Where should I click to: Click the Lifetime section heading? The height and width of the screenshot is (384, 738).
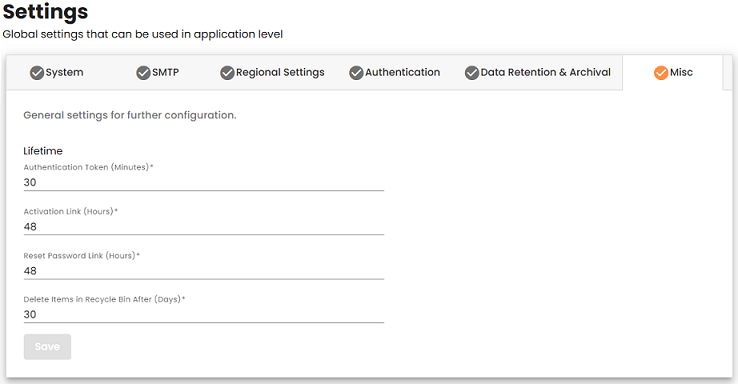point(43,151)
